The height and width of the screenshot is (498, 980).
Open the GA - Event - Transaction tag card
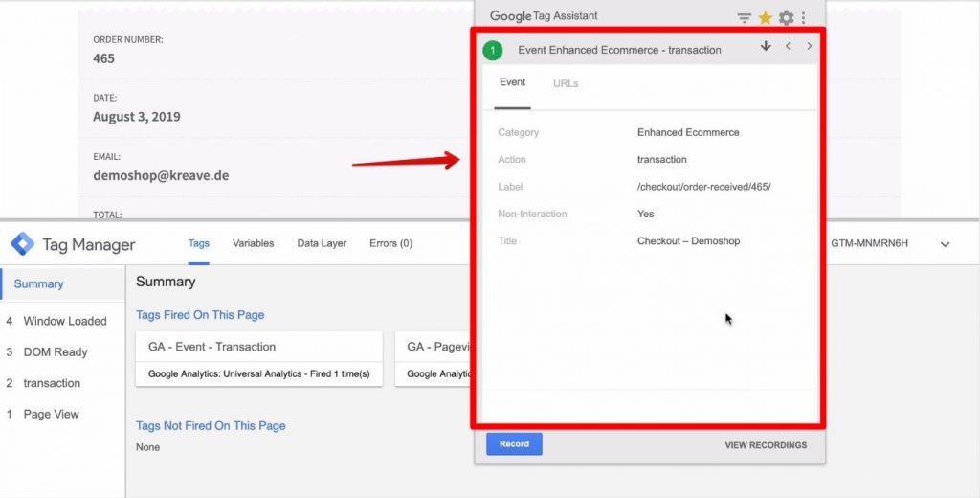tap(258, 359)
